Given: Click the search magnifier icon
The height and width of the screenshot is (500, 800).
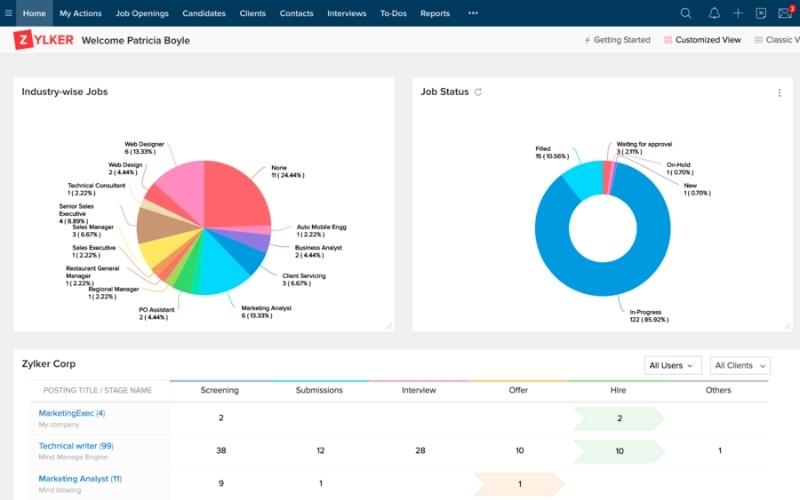Looking at the screenshot, I should click(685, 13).
